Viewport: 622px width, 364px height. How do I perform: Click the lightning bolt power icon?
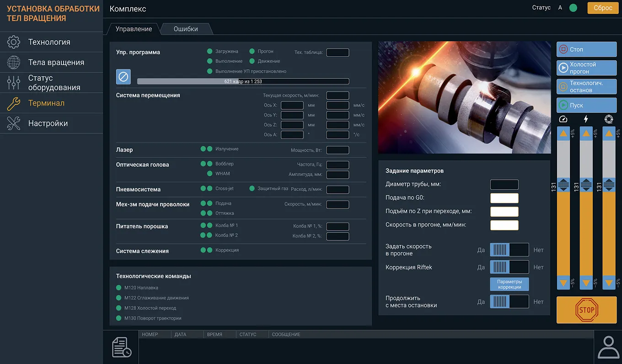[586, 119]
